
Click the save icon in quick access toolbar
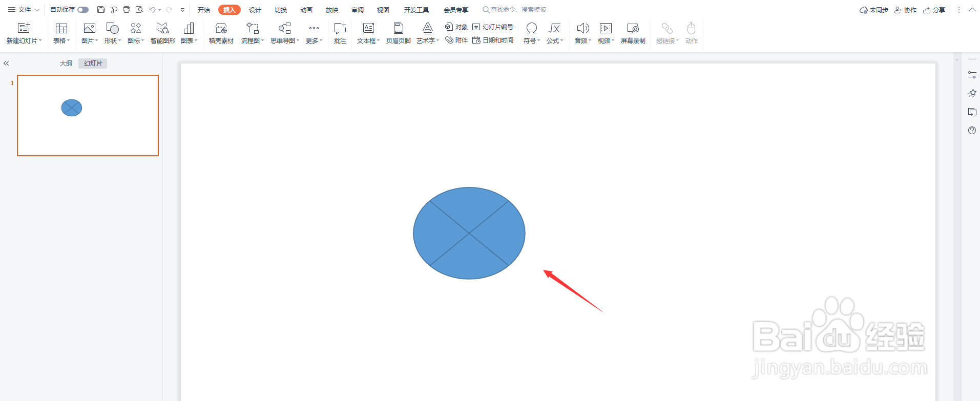101,10
